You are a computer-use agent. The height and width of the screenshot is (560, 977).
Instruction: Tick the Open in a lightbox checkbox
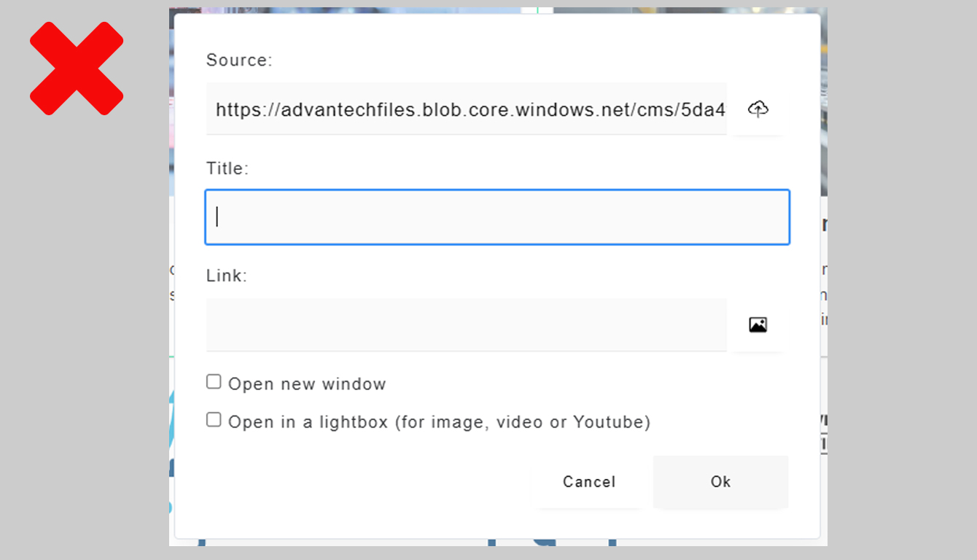[x=214, y=420]
